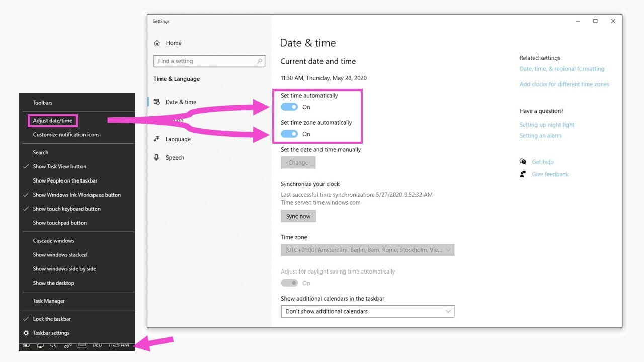This screenshot has height=362, width=644.
Task: Turn off Set time automatically toggle
Action: pos(289,107)
